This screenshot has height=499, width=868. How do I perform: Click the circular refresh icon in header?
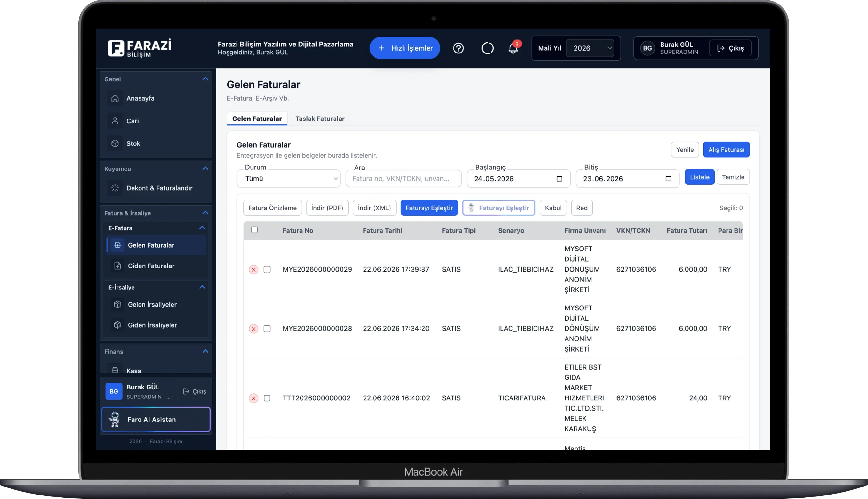[x=487, y=48]
